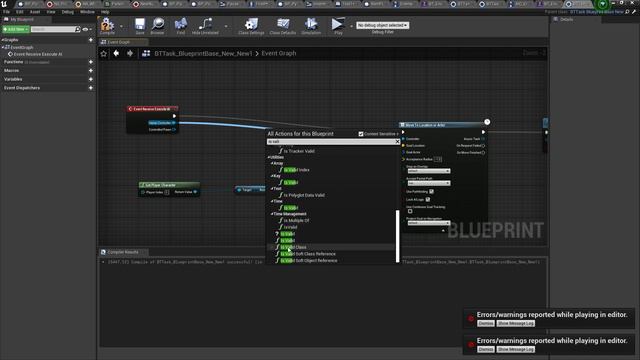Open the Stop on Overlap dropdown on node
This screenshot has height=360, width=640.
coord(429,171)
